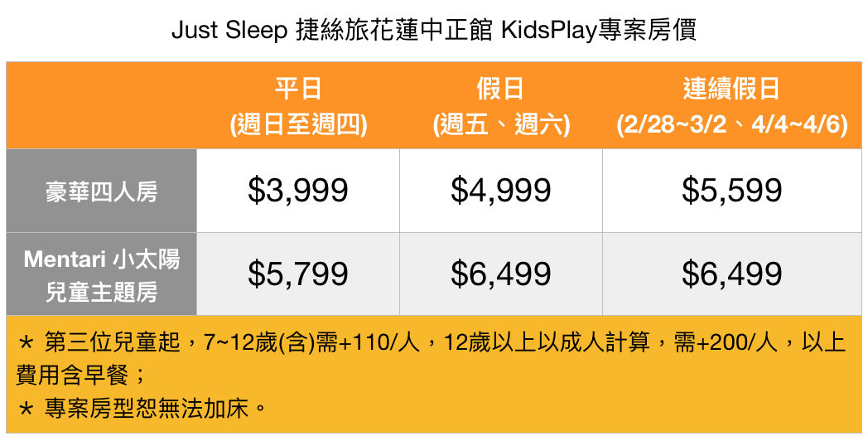Click the Mentari 小太陽兒童主題房 row label
Image resolution: width=868 pixels, height=441 pixels.
(101, 274)
